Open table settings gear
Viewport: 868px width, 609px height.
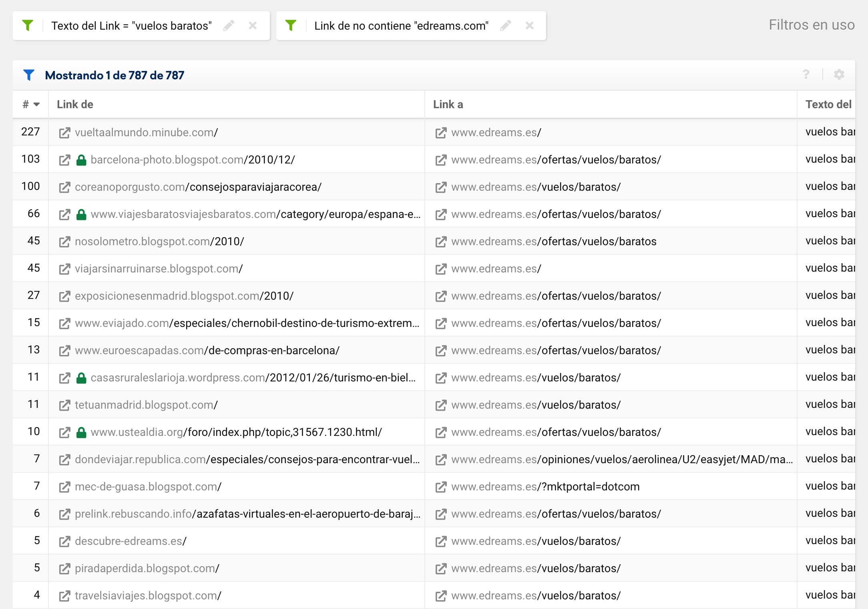[x=839, y=75]
